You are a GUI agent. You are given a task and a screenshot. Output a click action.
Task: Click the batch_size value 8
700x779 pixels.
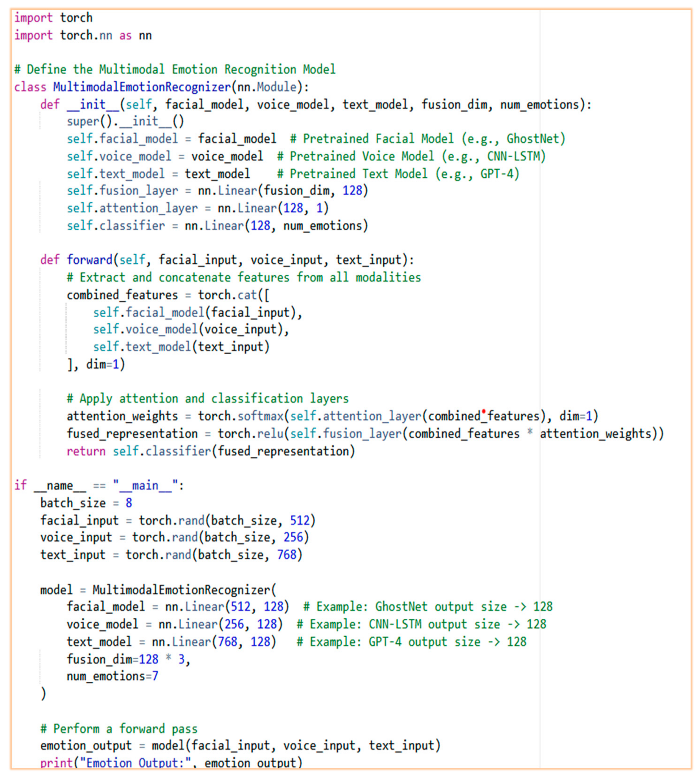[129, 503]
